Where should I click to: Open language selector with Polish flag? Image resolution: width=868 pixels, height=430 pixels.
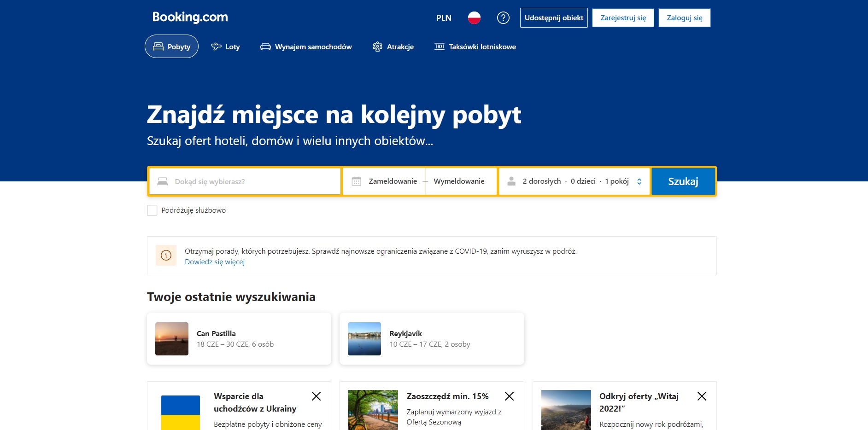[x=474, y=18]
